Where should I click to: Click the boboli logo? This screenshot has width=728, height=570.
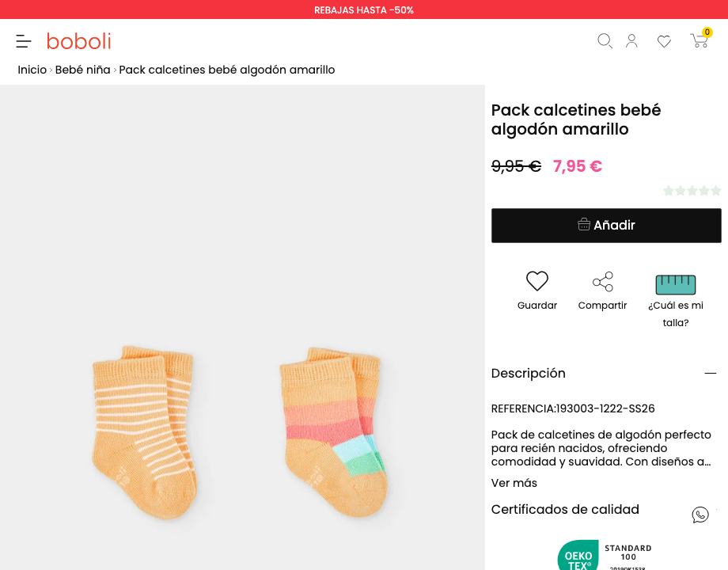(x=78, y=41)
